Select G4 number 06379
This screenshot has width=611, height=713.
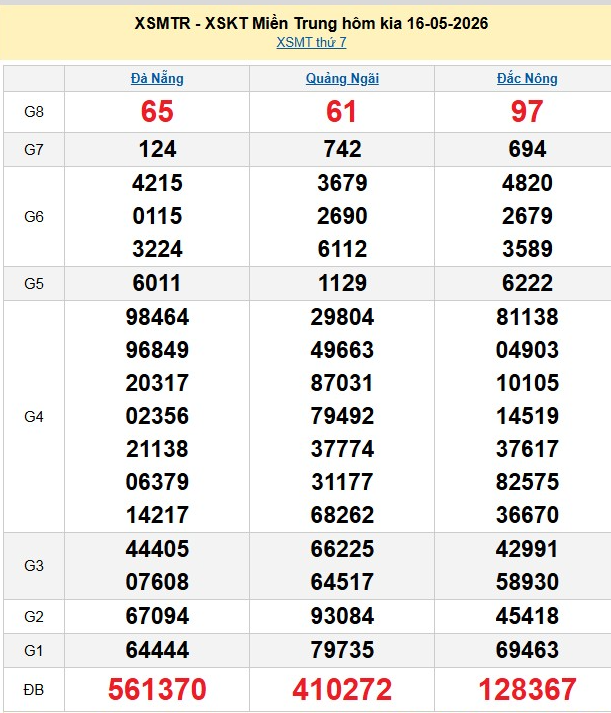click(x=157, y=482)
